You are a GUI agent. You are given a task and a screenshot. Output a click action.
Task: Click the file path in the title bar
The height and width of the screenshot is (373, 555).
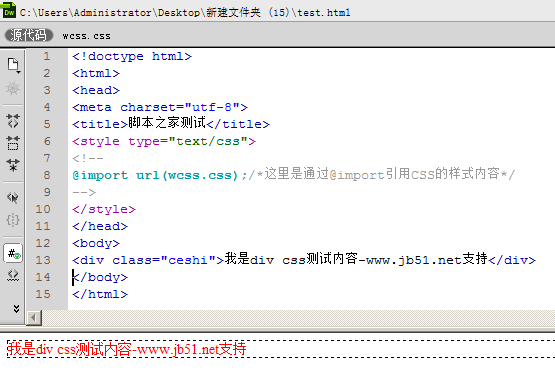click(185, 13)
